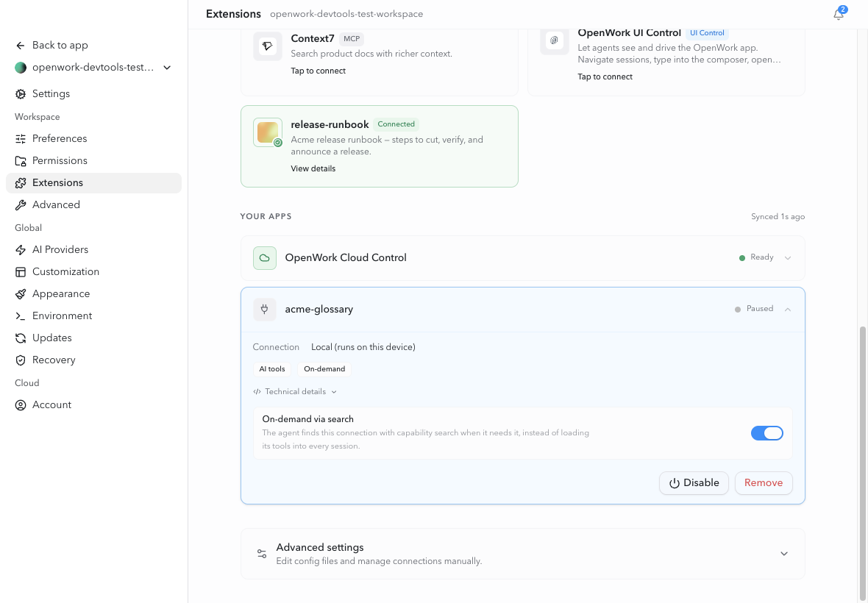Open the Permissions settings page
This screenshot has width=868, height=603.
pyautogui.click(x=93, y=161)
